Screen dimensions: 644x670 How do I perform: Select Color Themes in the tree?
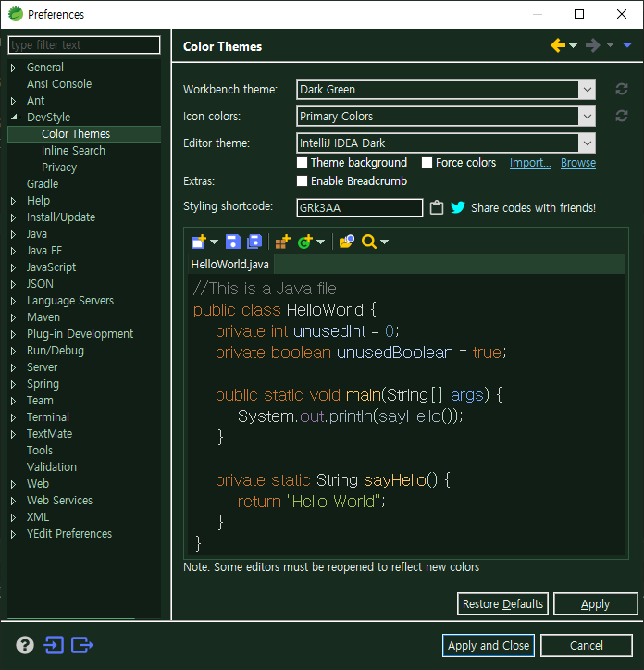(x=76, y=134)
